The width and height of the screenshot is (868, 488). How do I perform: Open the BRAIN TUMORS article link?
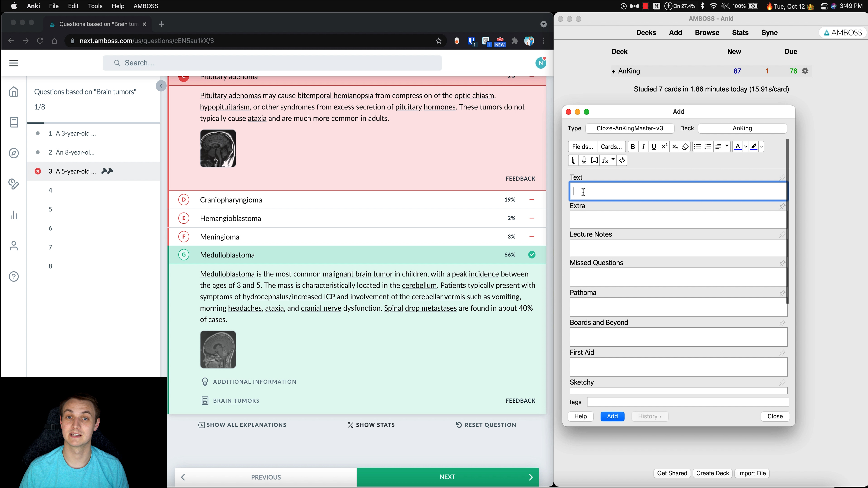click(x=236, y=401)
